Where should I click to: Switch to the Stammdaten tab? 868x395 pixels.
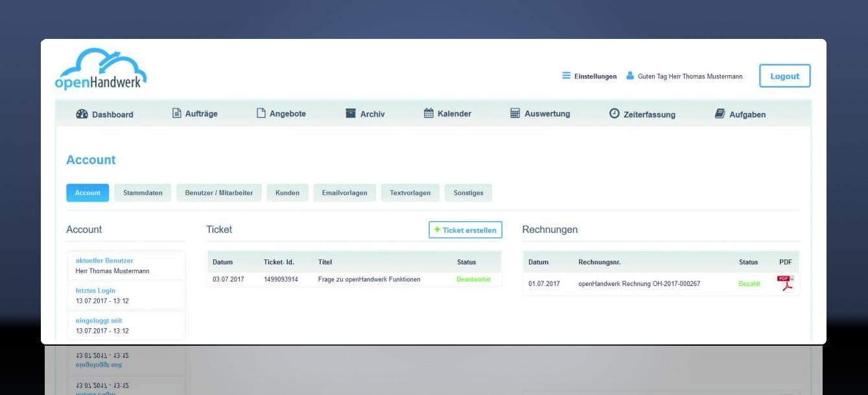pos(143,193)
